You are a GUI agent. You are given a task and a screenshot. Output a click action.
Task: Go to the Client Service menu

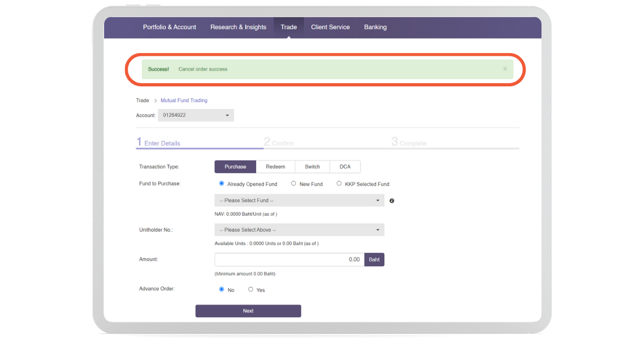[x=330, y=27]
